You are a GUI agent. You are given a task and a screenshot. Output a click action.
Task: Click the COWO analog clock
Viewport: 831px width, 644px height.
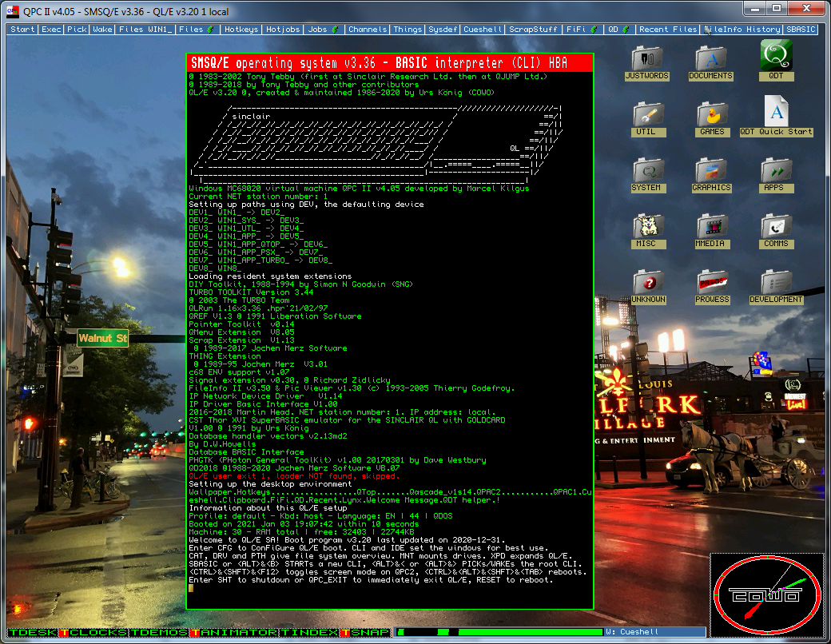tap(766, 594)
